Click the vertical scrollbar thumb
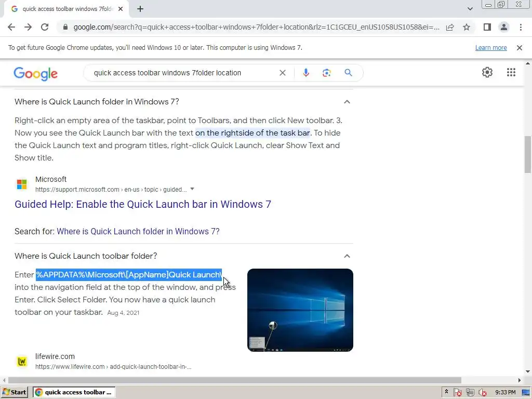The height and width of the screenshot is (399, 532). (528, 154)
